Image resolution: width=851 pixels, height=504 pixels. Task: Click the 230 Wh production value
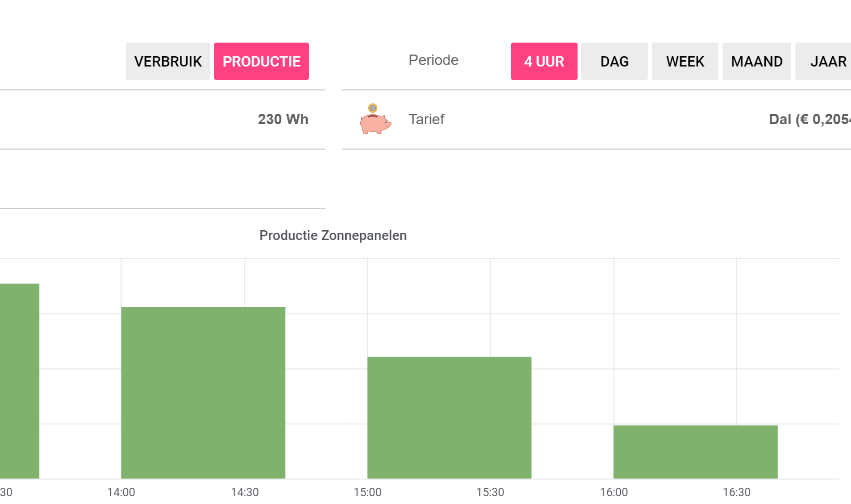pyautogui.click(x=283, y=120)
